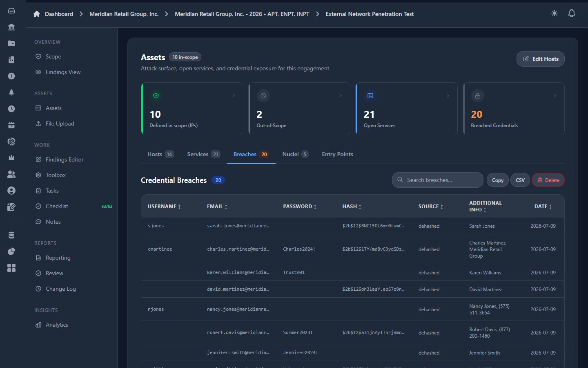Click the factory icon in left rail
The height and width of the screenshot is (368, 588).
pyautogui.click(x=11, y=158)
